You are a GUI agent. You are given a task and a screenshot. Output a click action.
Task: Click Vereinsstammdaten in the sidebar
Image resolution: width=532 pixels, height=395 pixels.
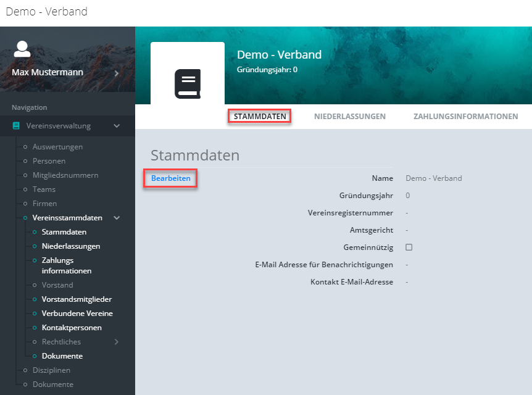click(67, 218)
